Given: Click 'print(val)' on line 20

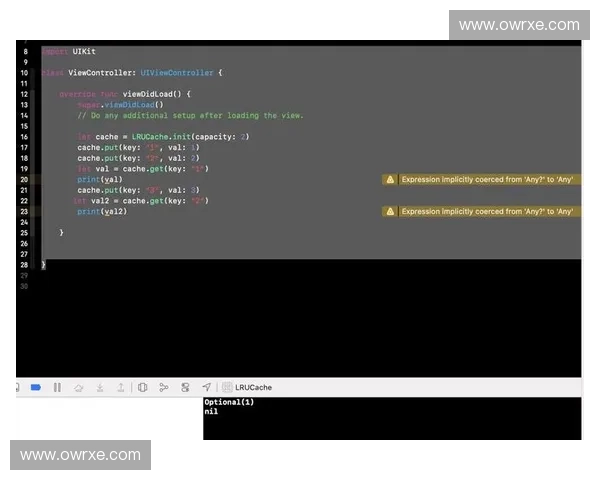Looking at the screenshot, I should [x=99, y=180].
